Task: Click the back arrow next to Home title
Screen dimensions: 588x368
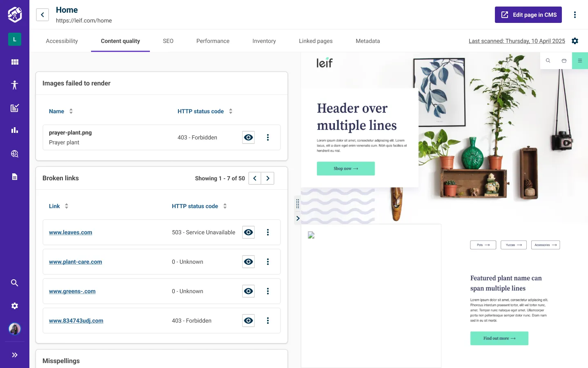Action: pos(42,15)
